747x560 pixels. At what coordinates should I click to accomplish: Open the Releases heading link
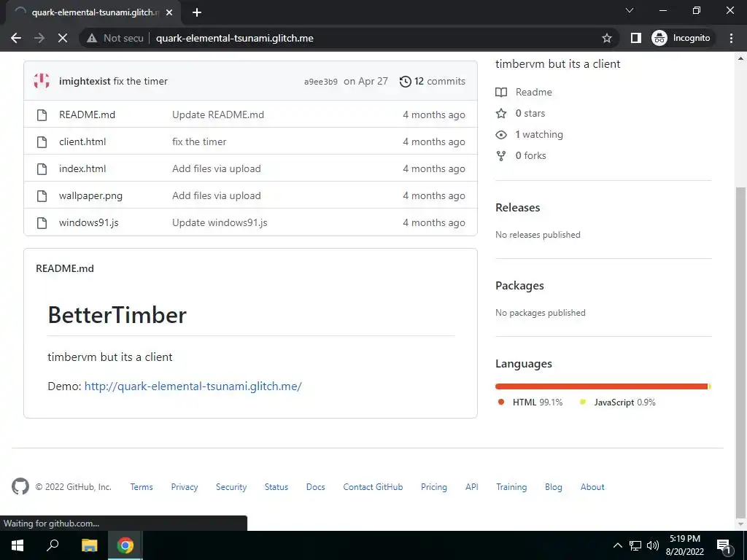(518, 208)
